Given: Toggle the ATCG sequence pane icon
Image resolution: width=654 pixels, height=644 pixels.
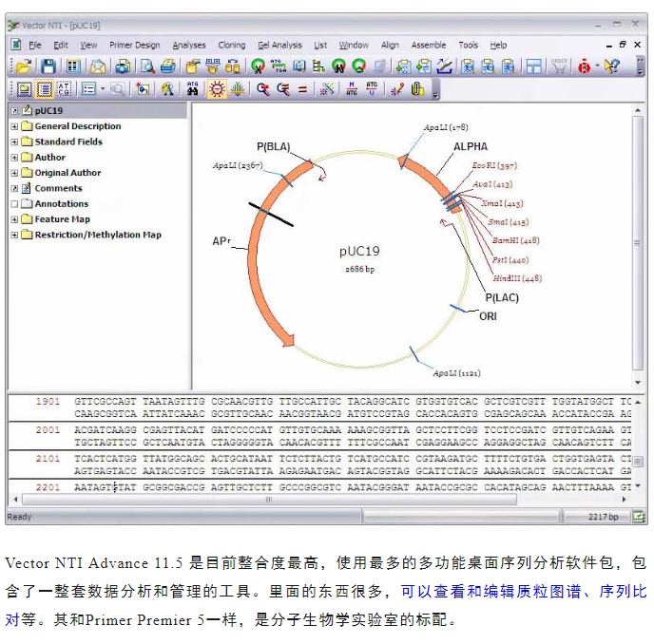Looking at the screenshot, I should click(x=64, y=88).
